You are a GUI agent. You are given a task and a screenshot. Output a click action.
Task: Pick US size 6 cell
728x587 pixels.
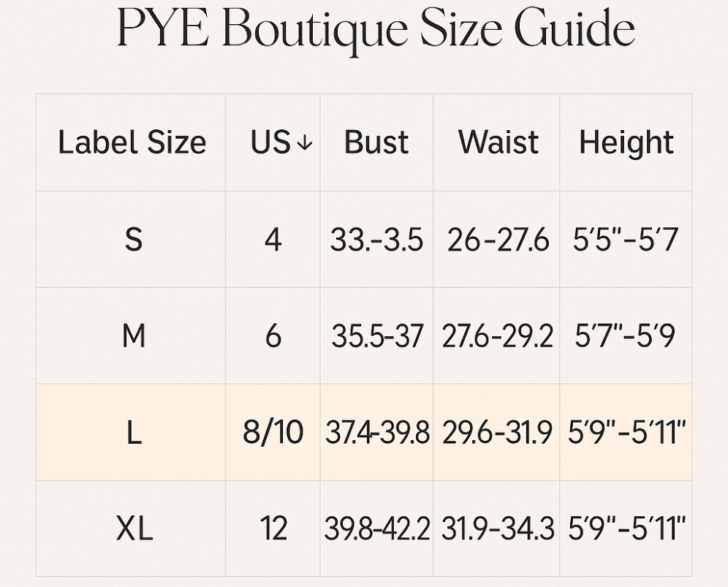[273, 336]
